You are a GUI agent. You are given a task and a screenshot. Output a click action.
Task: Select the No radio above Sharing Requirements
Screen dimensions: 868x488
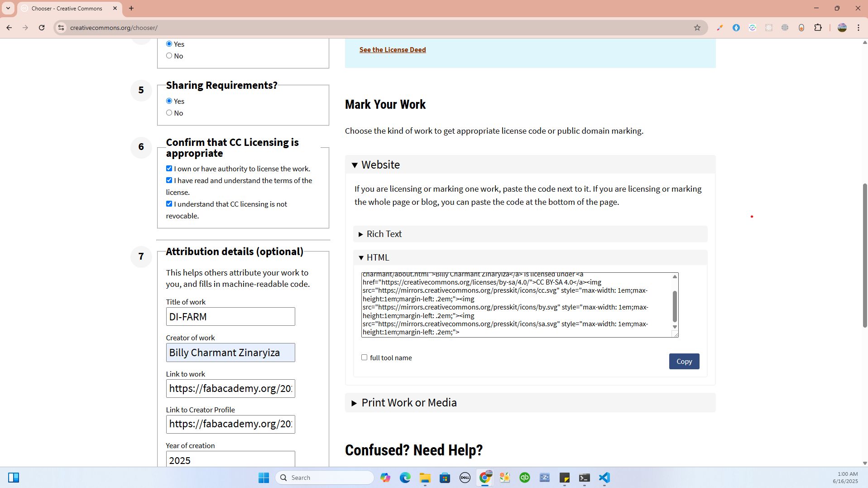[169, 56]
